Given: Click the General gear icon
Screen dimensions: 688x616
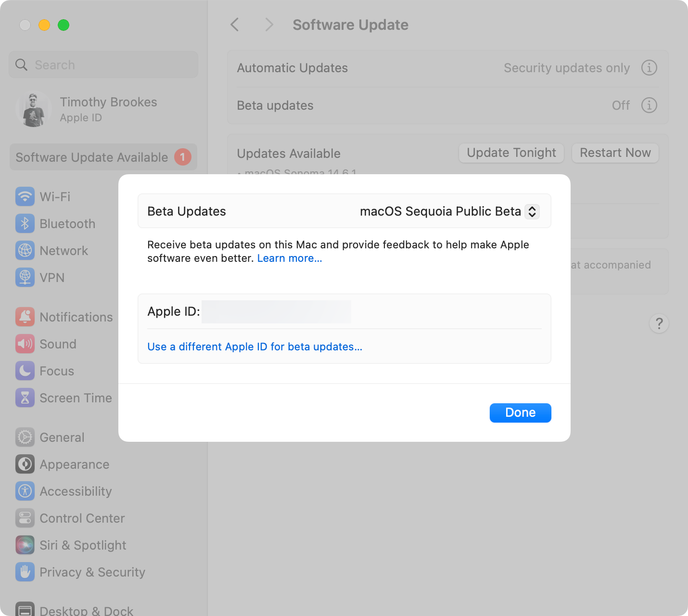Looking at the screenshot, I should click(25, 437).
